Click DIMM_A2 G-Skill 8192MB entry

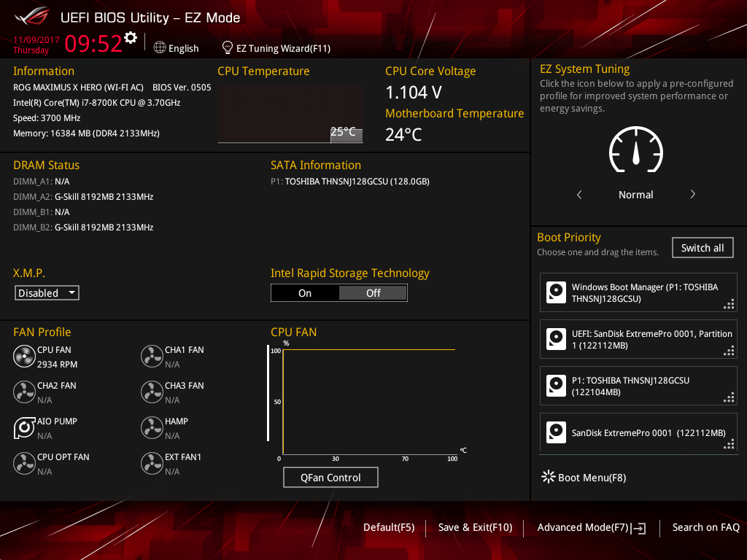point(83,197)
